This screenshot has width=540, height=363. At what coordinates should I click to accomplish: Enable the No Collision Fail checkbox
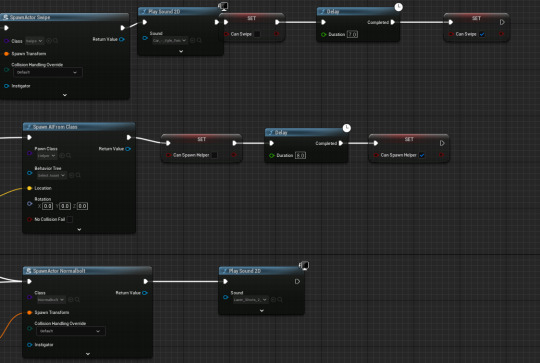coord(70,219)
